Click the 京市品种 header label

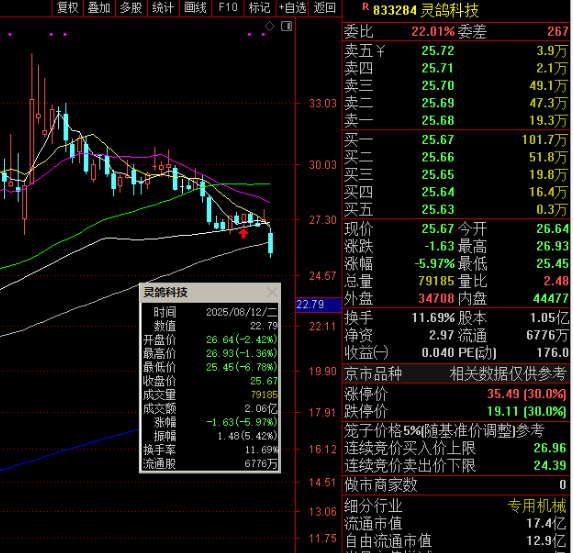[373, 374]
